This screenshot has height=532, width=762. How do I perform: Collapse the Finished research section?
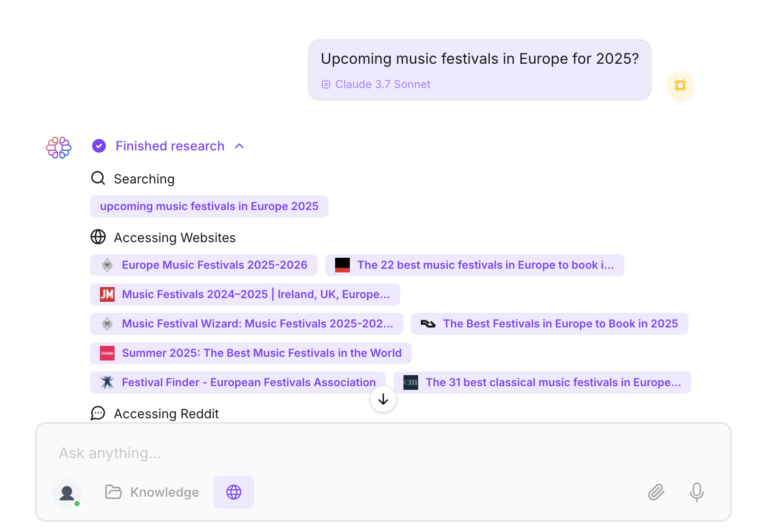click(240, 146)
